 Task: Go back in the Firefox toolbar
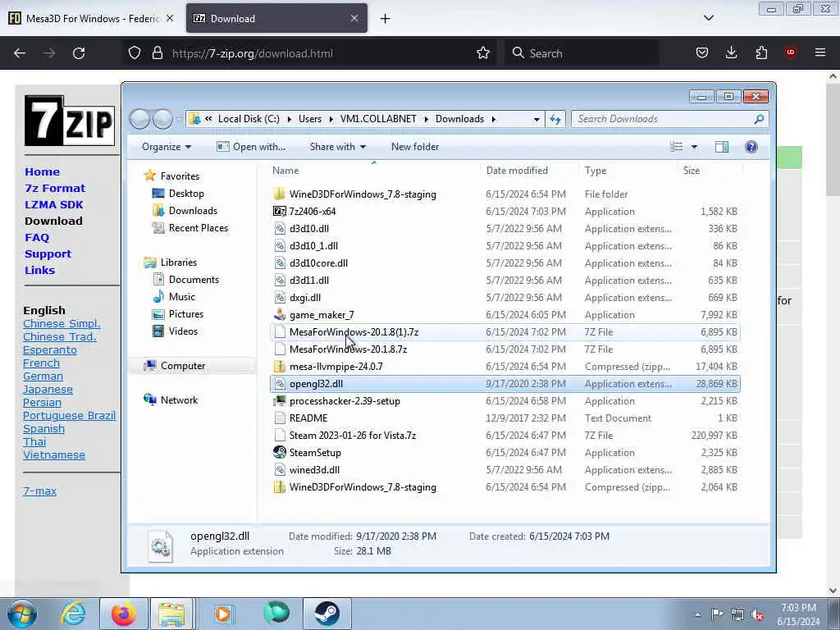click(20, 53)
